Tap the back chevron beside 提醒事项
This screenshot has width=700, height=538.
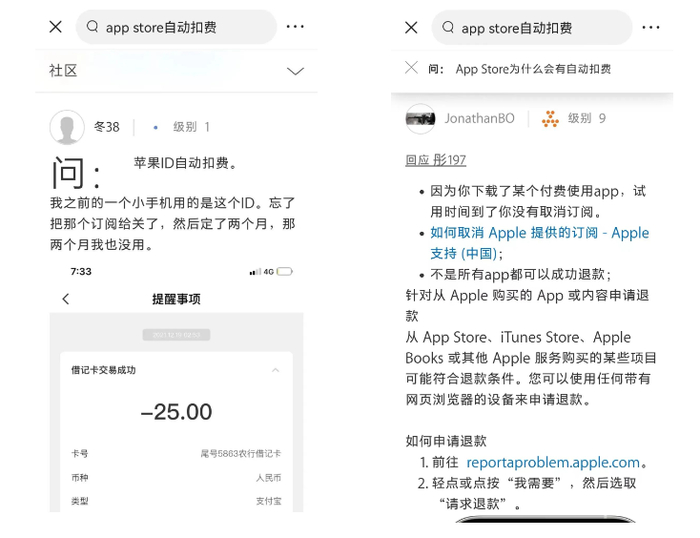pyautogui.click(x=66, y=299)
